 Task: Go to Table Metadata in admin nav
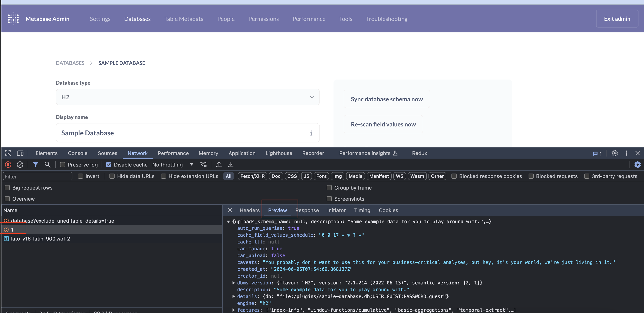click(x=184, y=19)
